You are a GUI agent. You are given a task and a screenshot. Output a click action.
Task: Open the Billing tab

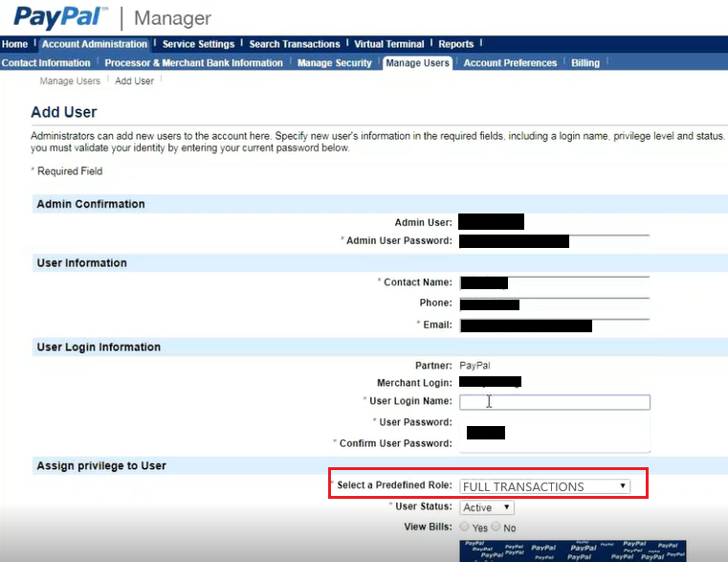(x=585, y=63)
